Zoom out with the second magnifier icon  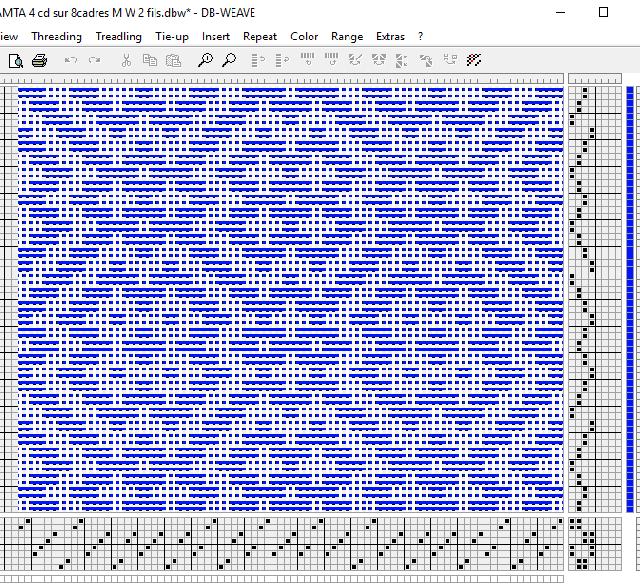pyautogui.click(x=229, y=61)
